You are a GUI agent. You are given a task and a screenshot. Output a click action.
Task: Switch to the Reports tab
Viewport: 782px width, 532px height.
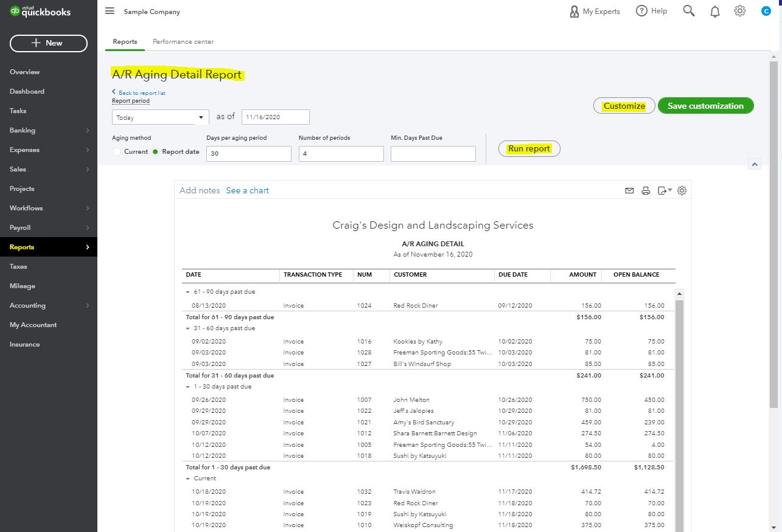tap(125, 41)
